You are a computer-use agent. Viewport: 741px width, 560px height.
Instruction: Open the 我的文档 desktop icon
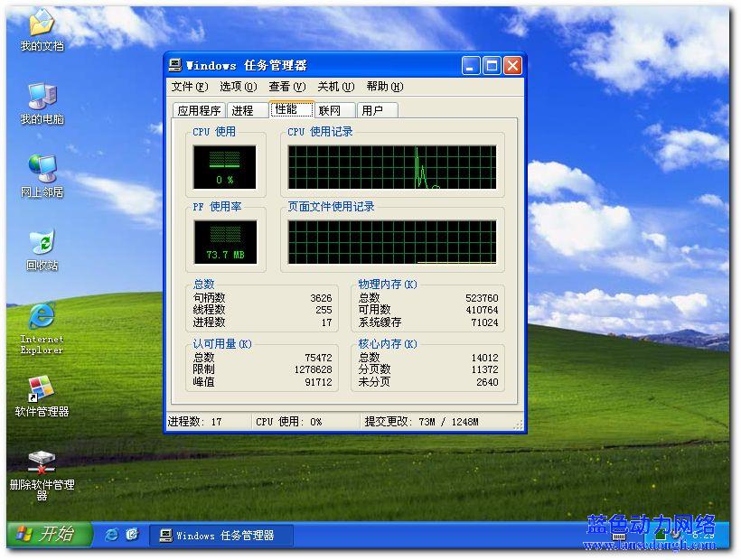[42, 29]
